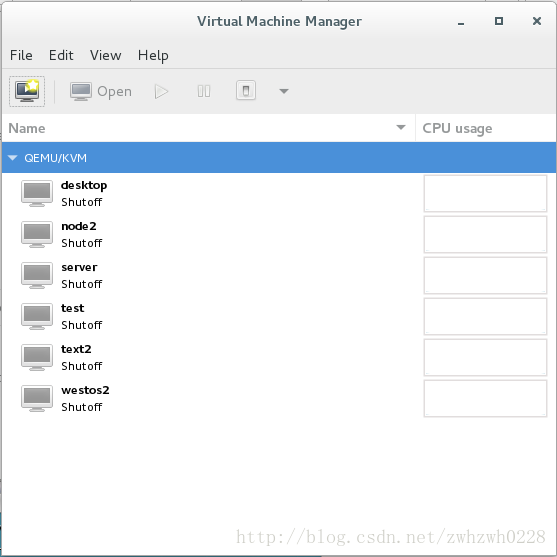Click westos2's CPU usage graph
This screenshot has height=557, width=557.
(x=485, y=398)
